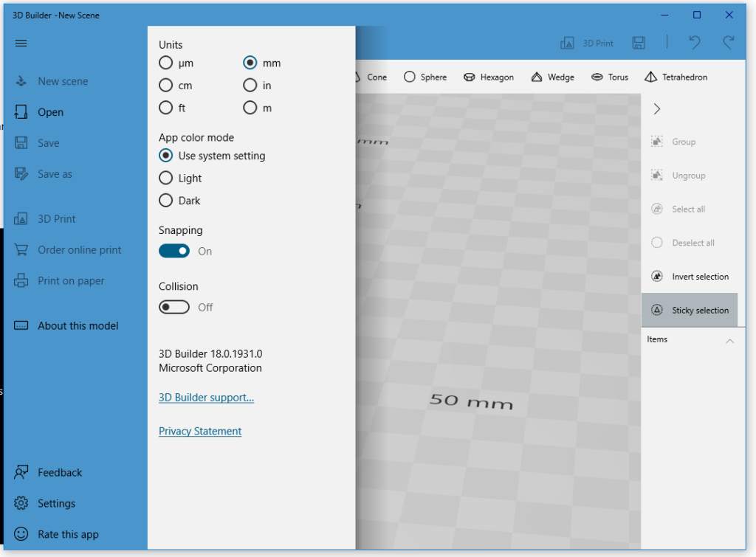
Task: Choose Dark app color mode
Action: (x=165, y=200)
